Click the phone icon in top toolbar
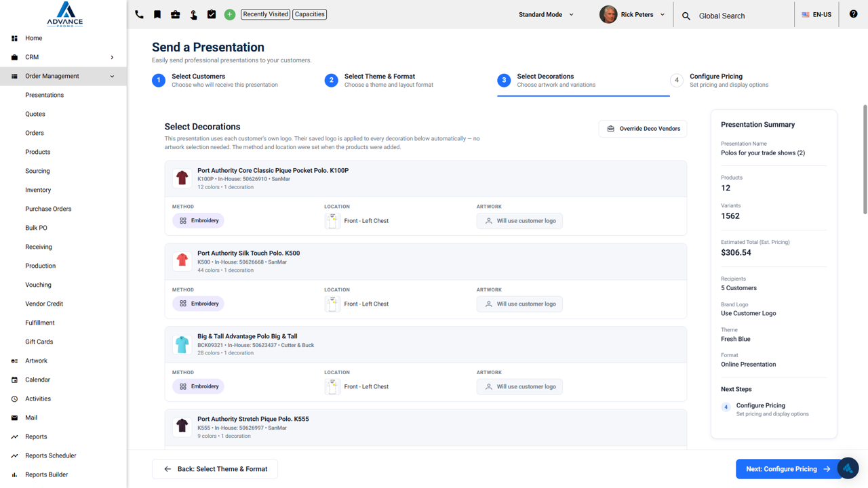The height and width of the screenshot is (488, 868). [x=139, y=14]
